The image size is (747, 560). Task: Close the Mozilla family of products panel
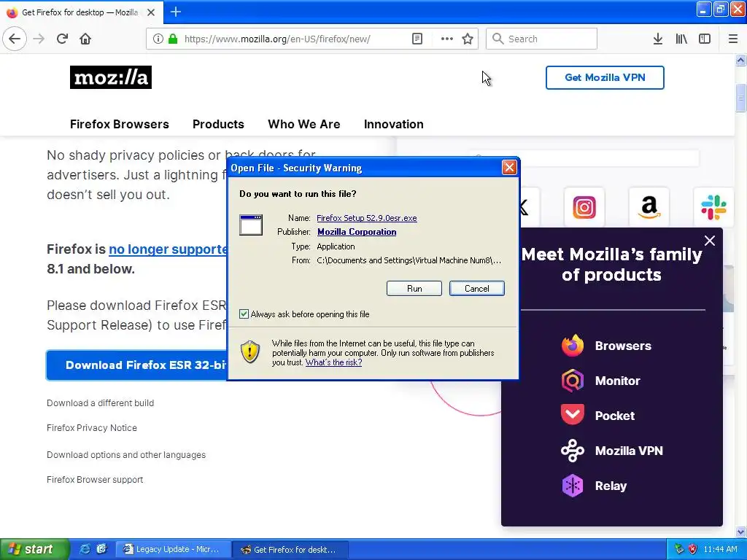coord(709,241)
